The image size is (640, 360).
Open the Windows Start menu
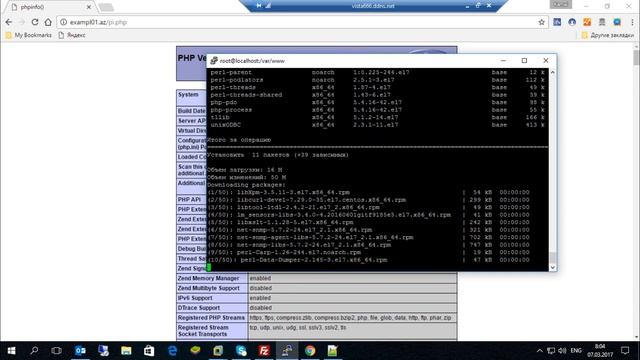(x=11, y=350)
